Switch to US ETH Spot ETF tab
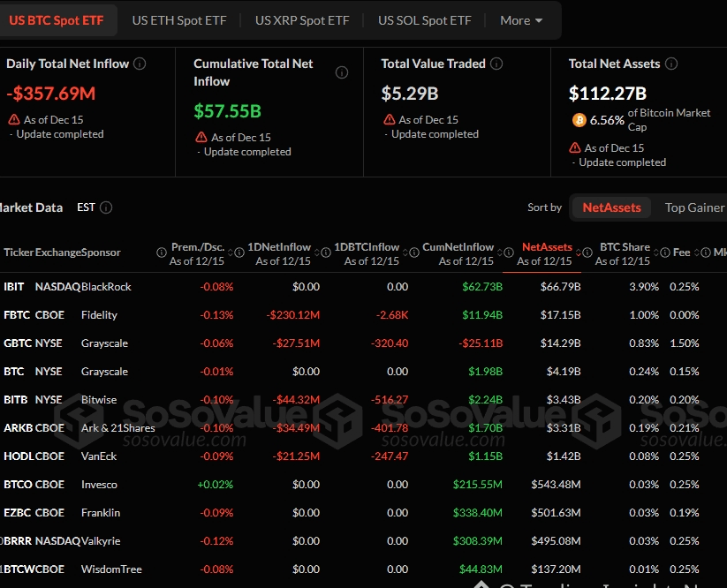The image size is (727, 588). click(x=179, y=20)
